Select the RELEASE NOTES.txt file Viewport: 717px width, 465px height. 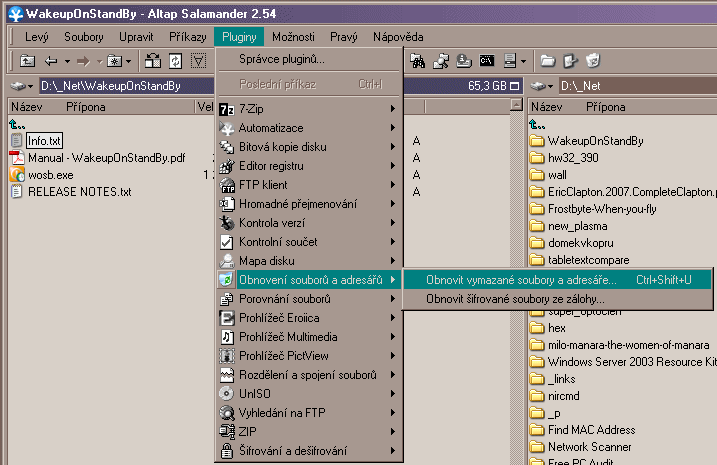click(80, 192)
